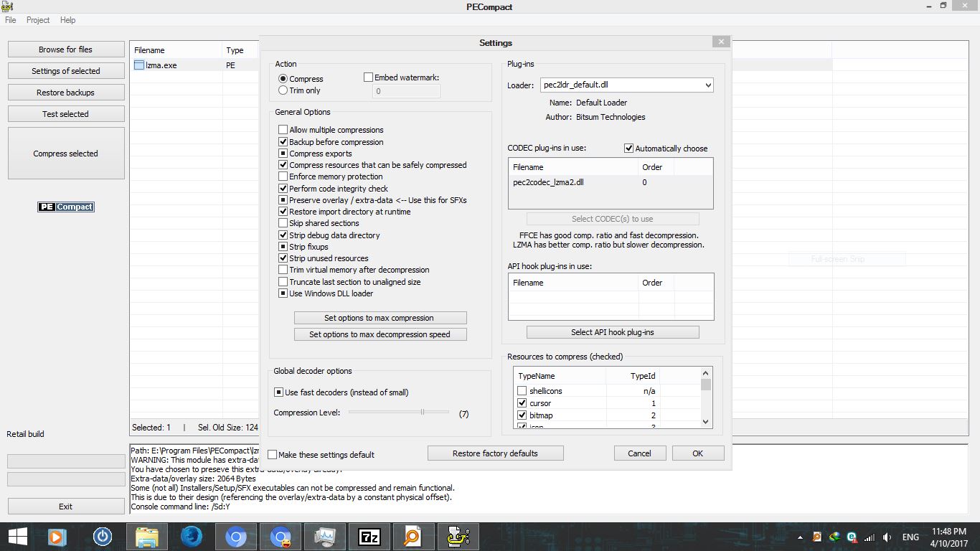Click Set options to max decompression speed
The height and width of the screenshot is (551, 980).
[380, 334]
